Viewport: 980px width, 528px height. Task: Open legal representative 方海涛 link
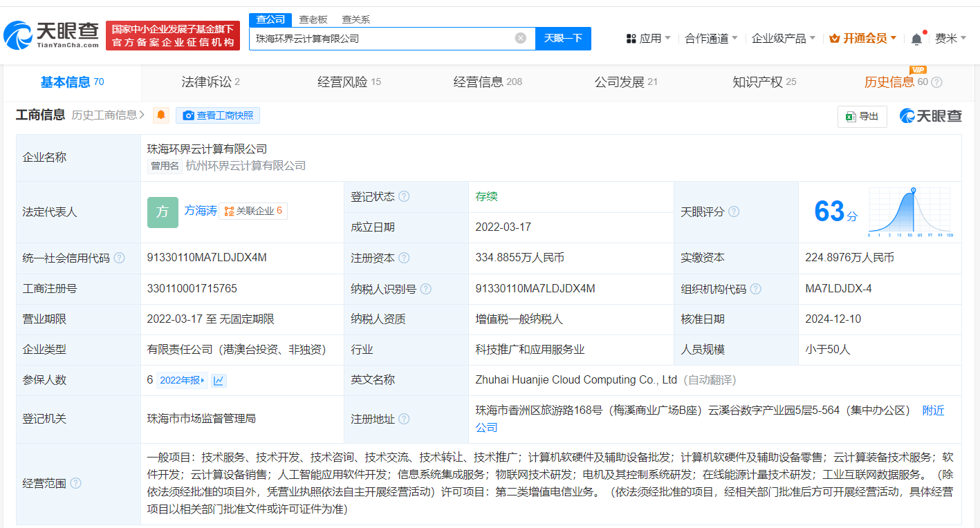(201, 211)
